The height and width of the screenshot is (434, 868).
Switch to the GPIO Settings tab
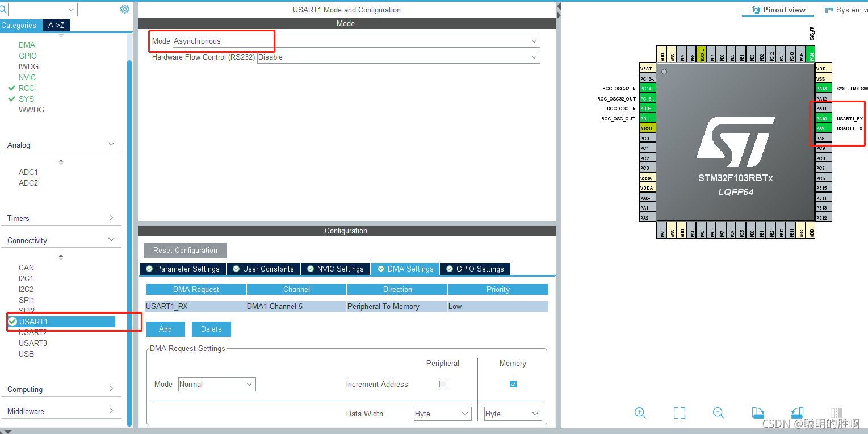475,269
